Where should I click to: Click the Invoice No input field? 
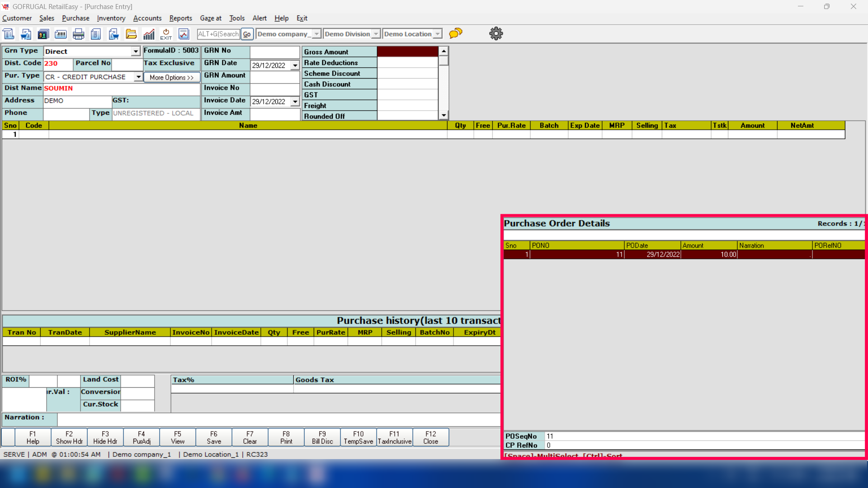coord(275,89)
